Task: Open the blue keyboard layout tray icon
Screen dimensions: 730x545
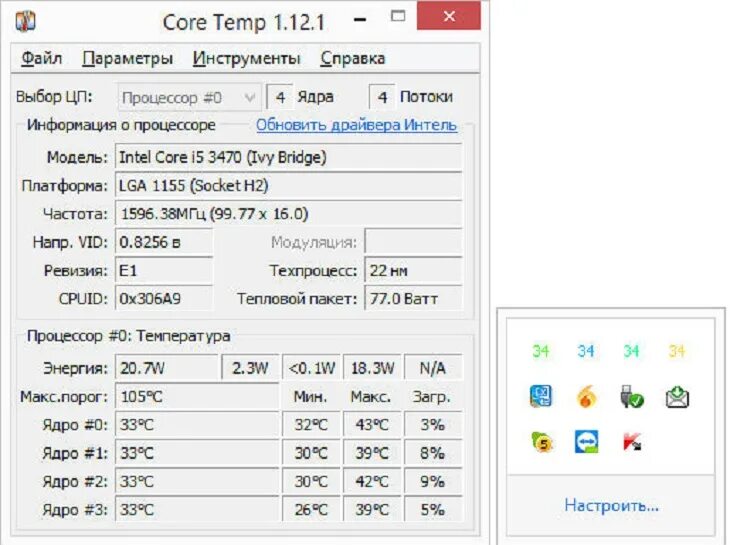Action: [541, 397]
